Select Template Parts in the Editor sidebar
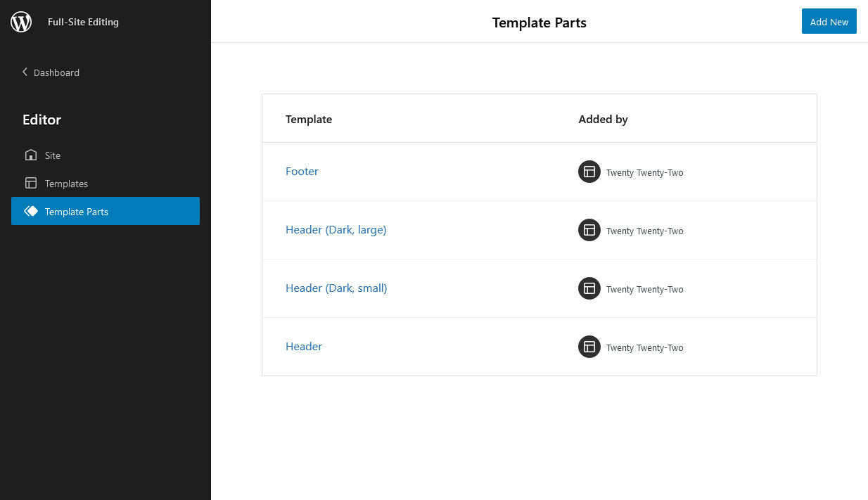 click(x=77, y=212)
